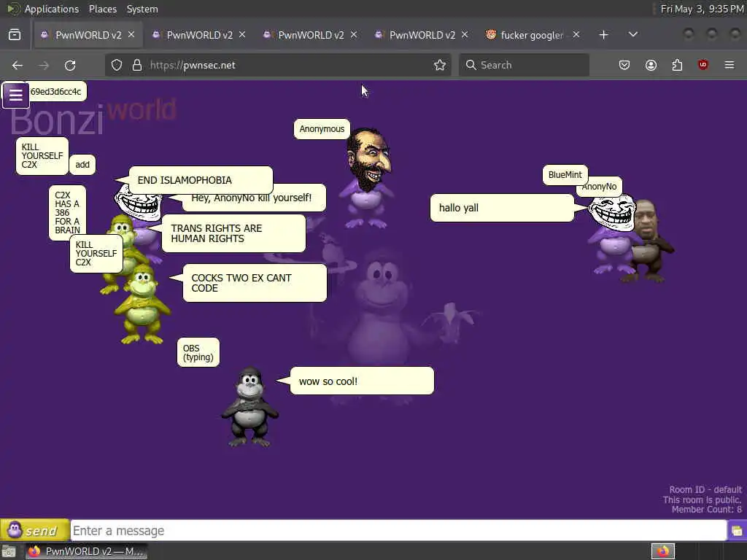Switch to the fucker googler tab

(x=532, y=35)
